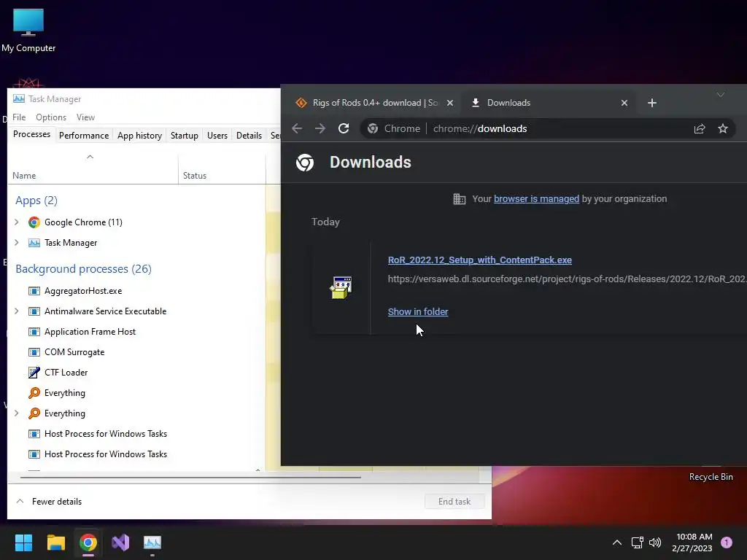Switch to the Users tab
Image resolution: width=747 pixels, height=560 pixels.
pos(217,136)
